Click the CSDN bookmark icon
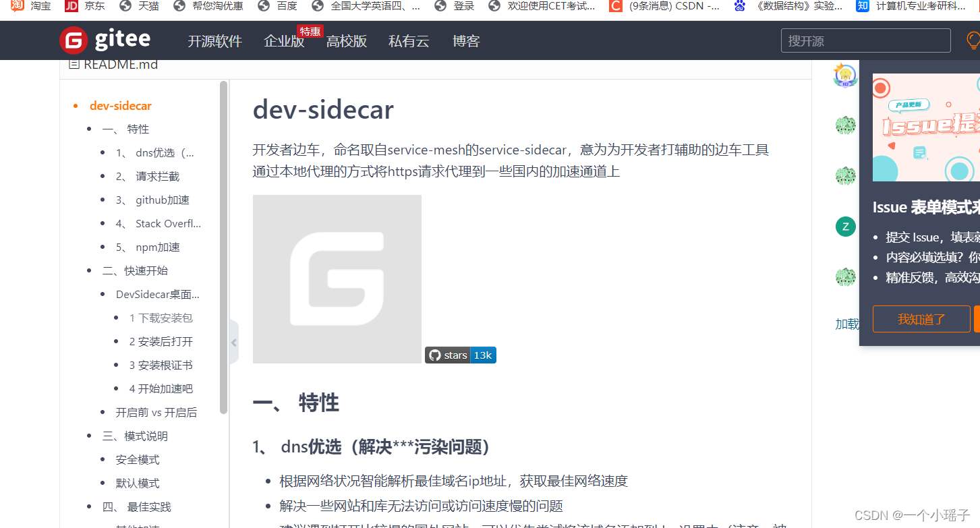Screen dimensions: 980x528 (615, 7)
